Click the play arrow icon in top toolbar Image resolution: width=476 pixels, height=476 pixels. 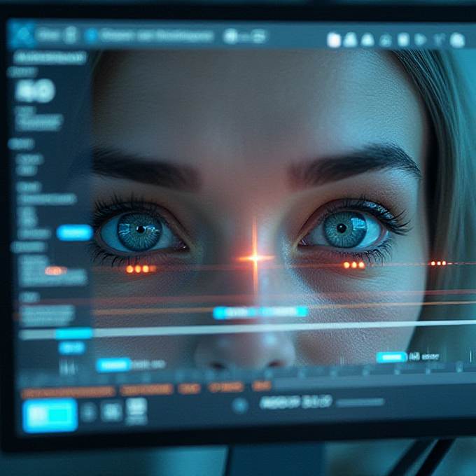click(421, 40)
